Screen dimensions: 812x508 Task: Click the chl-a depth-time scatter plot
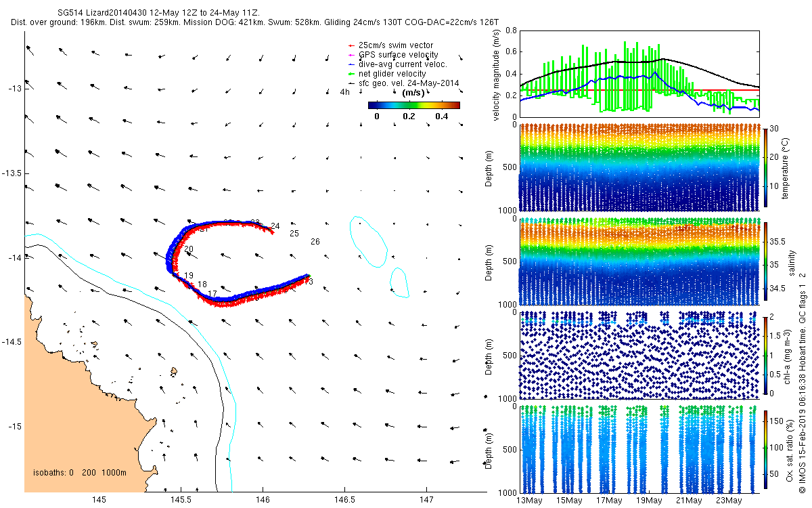639,354
